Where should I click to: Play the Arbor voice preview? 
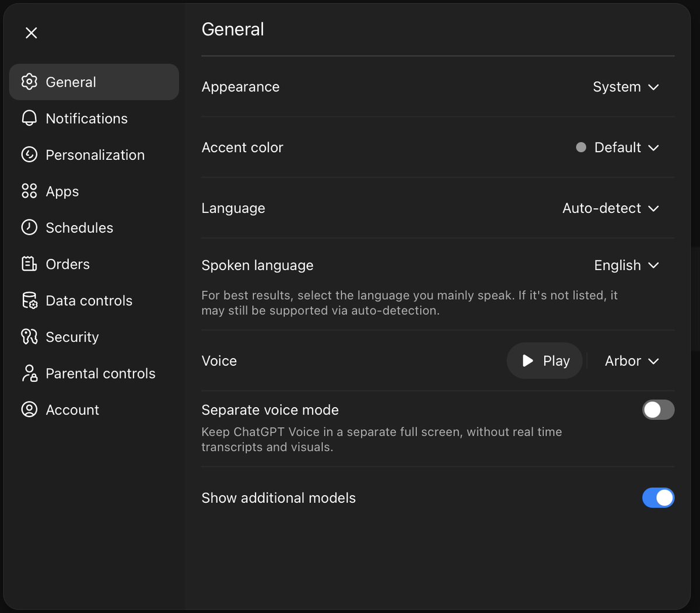pos(544,361)
